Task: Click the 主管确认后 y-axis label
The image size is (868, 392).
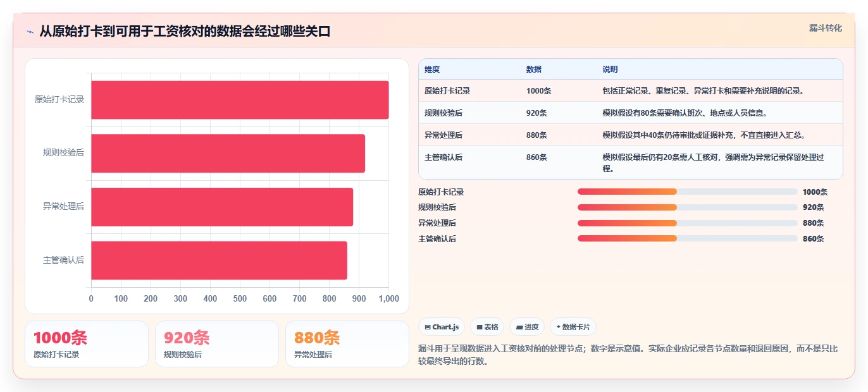Action: tap(63, 260)
